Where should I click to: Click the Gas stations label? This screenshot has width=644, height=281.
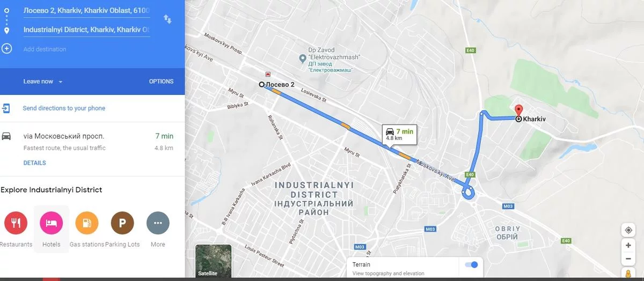click(x=86, y=245)
